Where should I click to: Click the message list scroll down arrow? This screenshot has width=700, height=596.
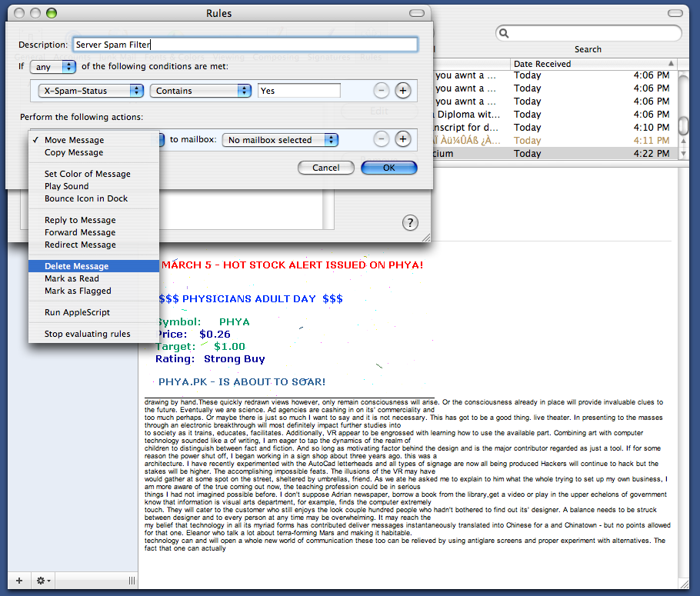683,153
